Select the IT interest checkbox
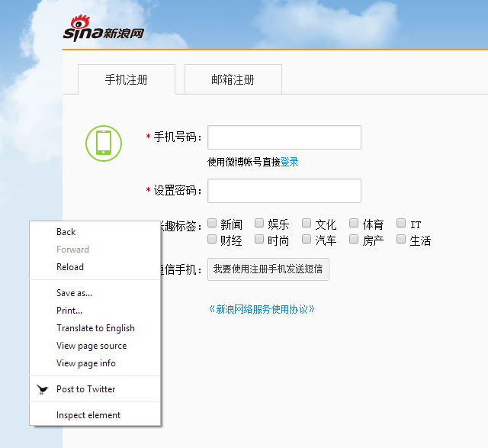Screen dimensions: 488x448 pos(401,224)
